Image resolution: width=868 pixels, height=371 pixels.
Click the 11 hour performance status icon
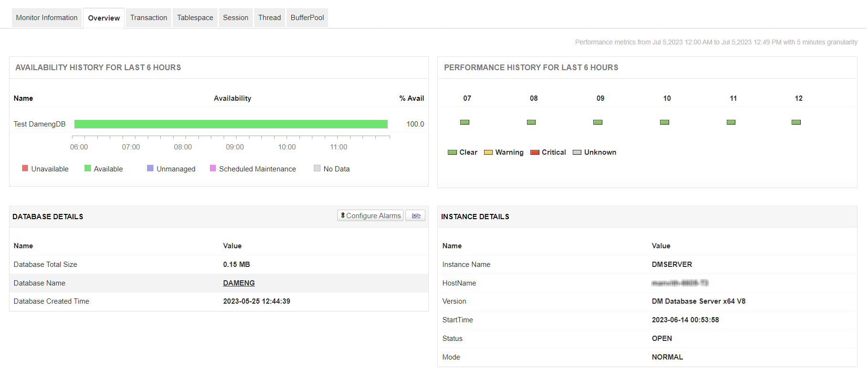point(731,122)
